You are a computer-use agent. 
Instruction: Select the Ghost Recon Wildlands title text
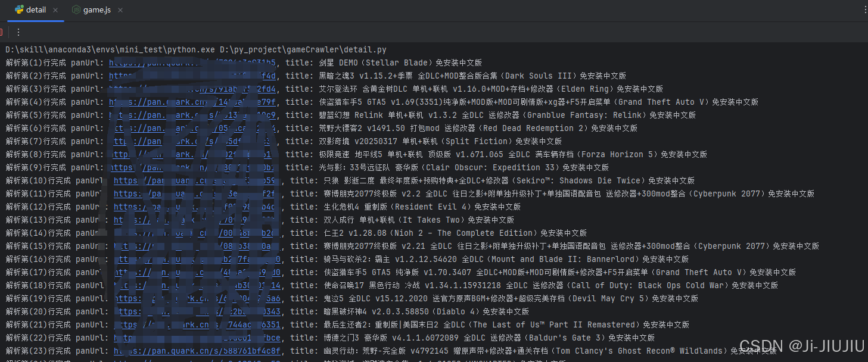(550, 351)
